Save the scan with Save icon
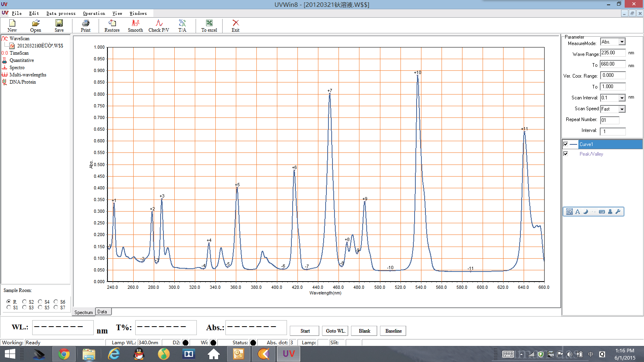This screenshot has height=362, width=644. pos(59,26)
